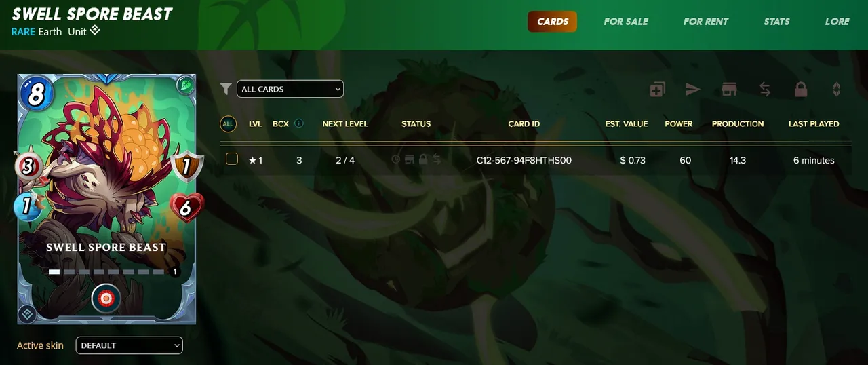
Task: Click the Swell Spore Beast card image
Action: 106,199
